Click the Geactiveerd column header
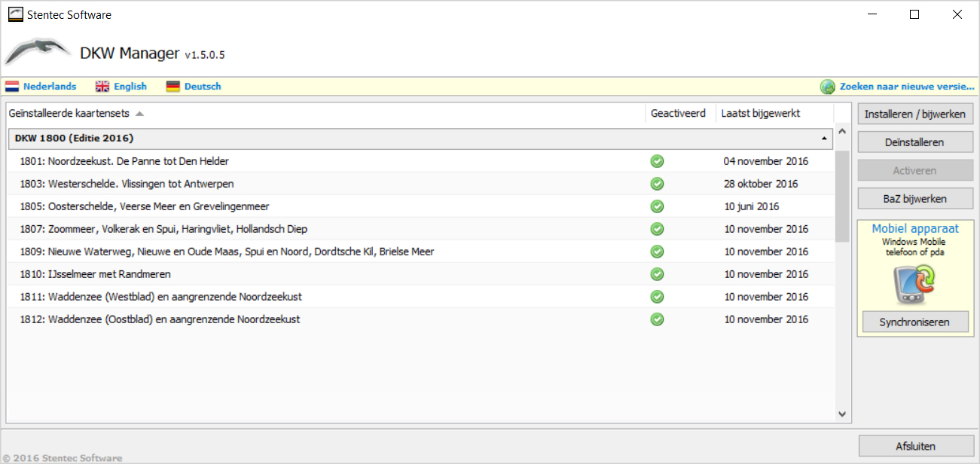Screen dimensions: 980x464 (x=681, y=114)
